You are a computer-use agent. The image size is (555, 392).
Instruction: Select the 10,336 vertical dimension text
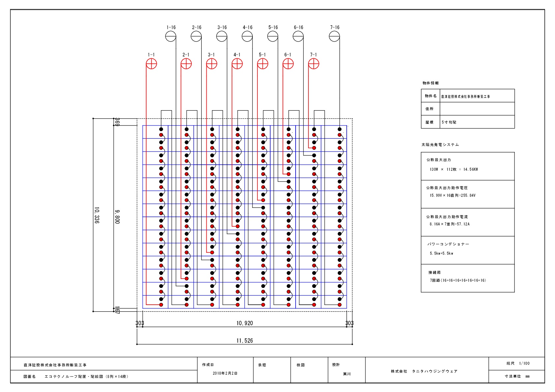[x=97, y=215]
